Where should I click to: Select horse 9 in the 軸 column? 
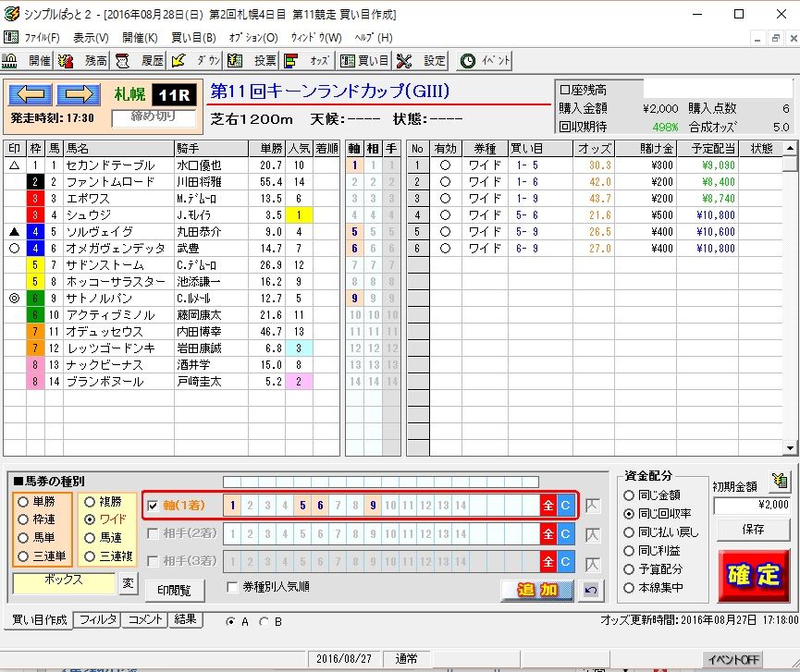pos(354,299)
